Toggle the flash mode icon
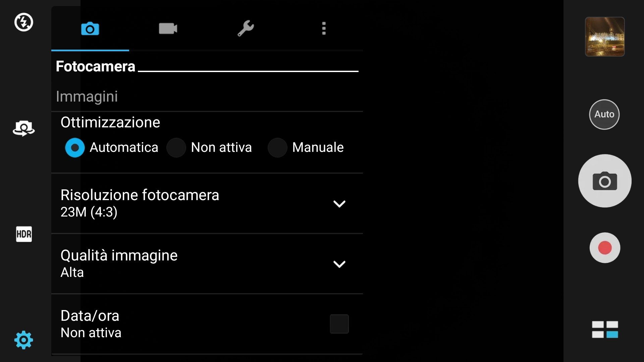 pyautogui.click(x=23, y=22)
